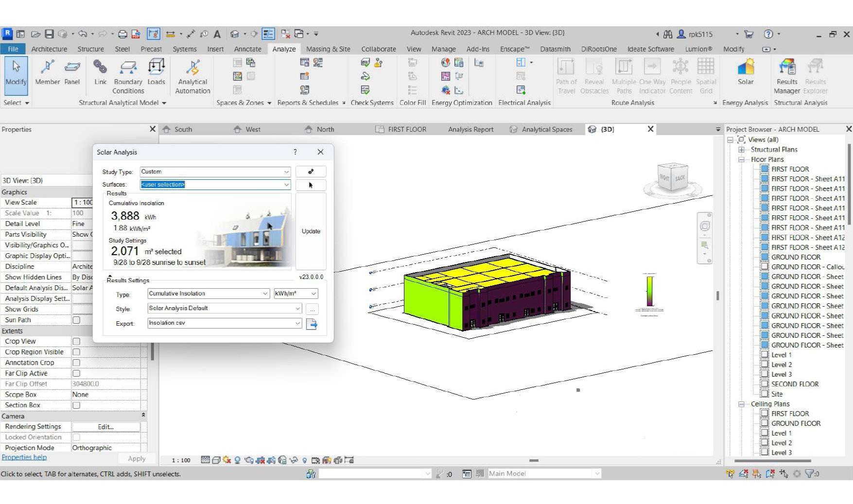
Task: Click the Solar Analysis settings gear button
Action: click(311, 172)
